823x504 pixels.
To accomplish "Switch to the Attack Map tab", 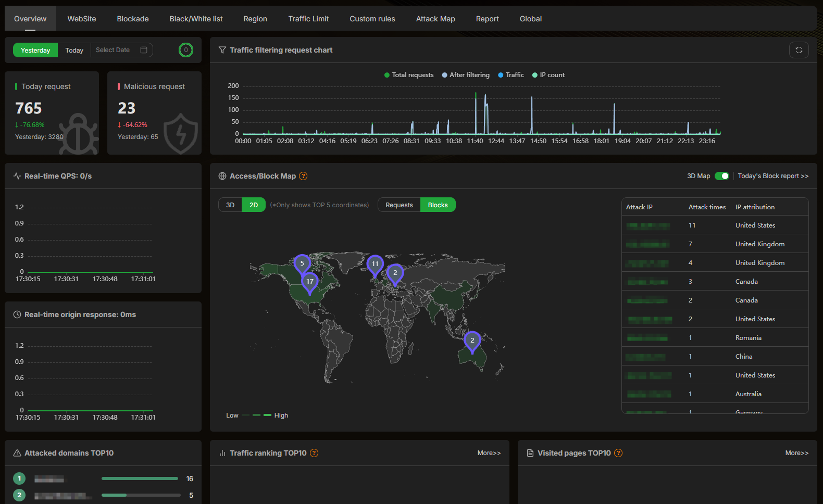I will (435, 19).
